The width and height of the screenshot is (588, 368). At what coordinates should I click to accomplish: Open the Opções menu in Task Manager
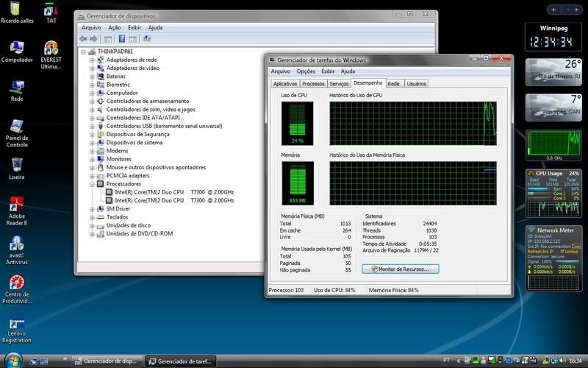[x=306, y=71]
